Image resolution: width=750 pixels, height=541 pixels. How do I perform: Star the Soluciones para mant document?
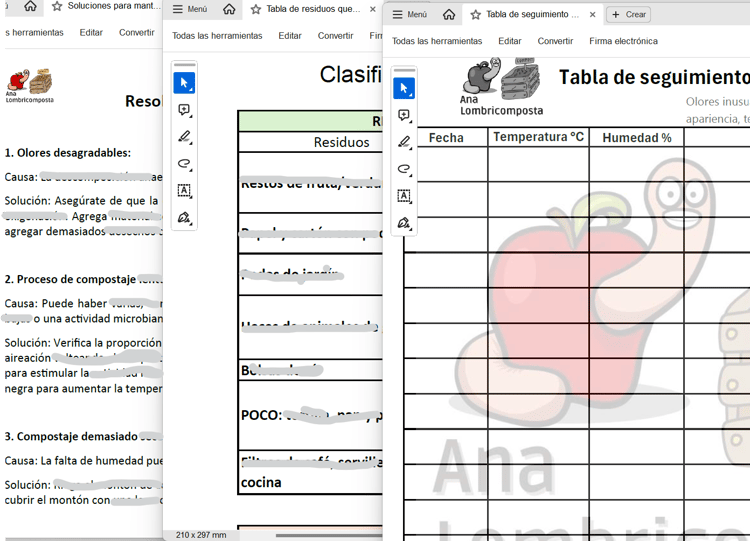pyautogui.click(x=57, y=6)
